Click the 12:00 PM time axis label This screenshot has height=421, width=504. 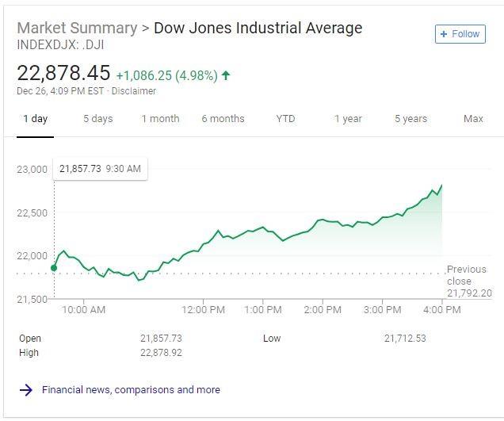(x=203, y=309)
